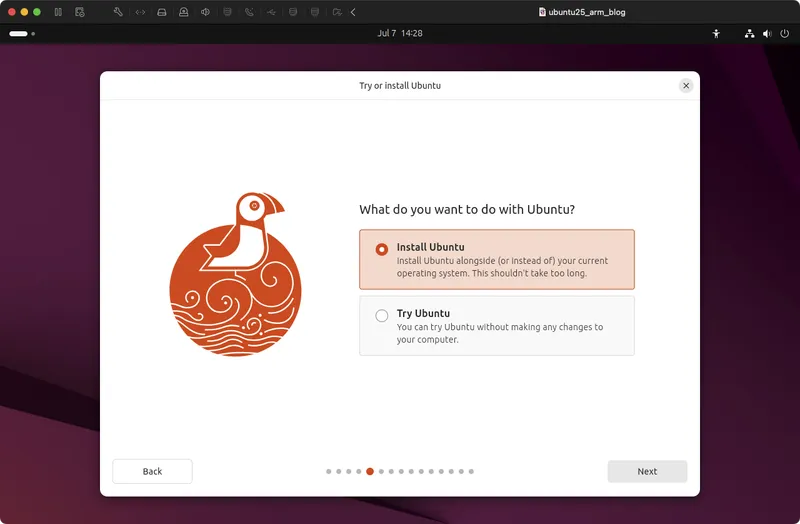The image size is (800, 524).
Task: Close the Try or install Ubuntu dialog
Action: [686, 85]
